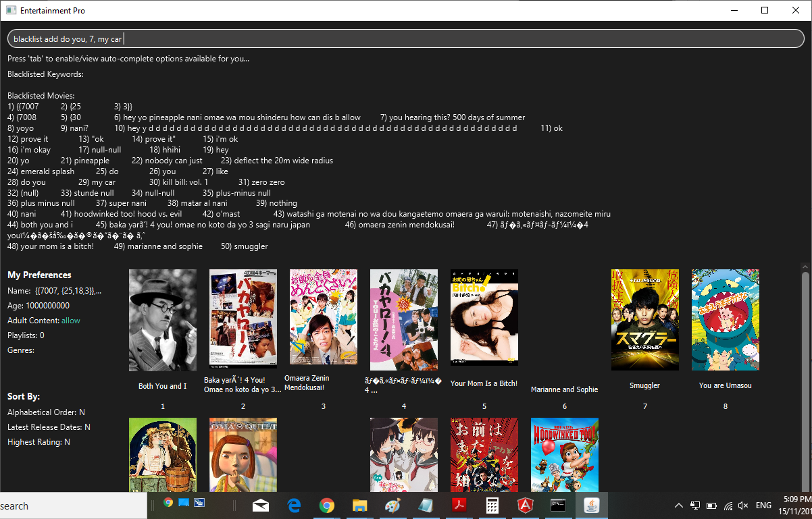
Task: Click poster of movie number 4
Action: [404, 320]
